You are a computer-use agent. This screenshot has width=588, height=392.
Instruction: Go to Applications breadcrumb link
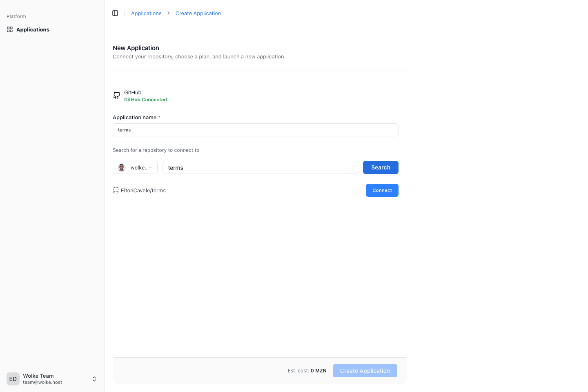pyautogui.click(x=146, y=13)
